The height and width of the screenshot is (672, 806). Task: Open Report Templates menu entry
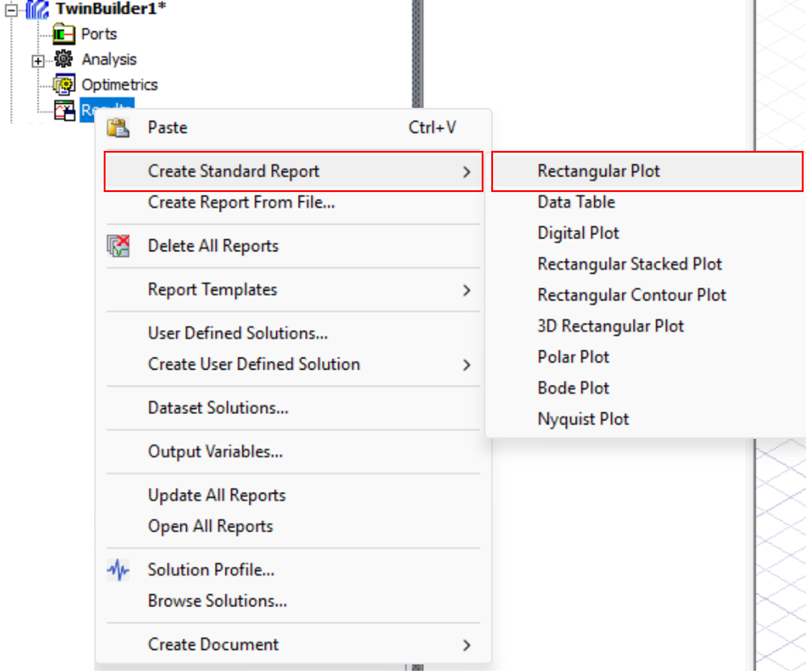[293, 290]
